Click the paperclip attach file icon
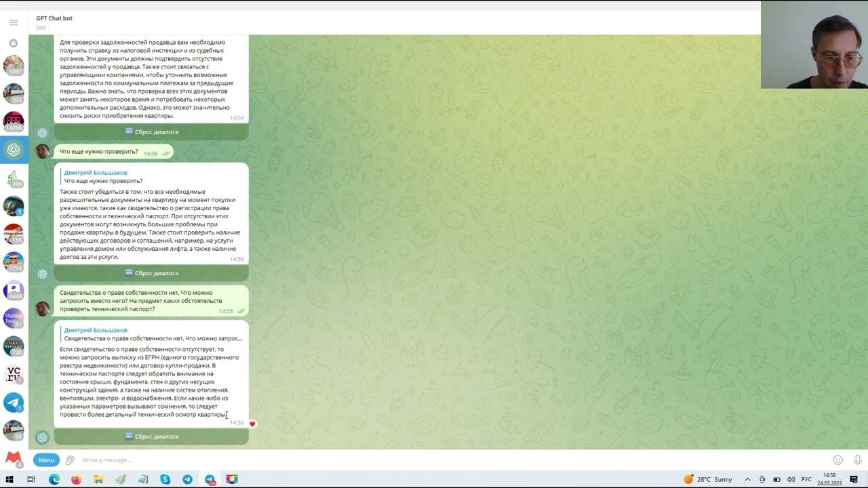The image size is (868, 488). click(x=69, y=460)
